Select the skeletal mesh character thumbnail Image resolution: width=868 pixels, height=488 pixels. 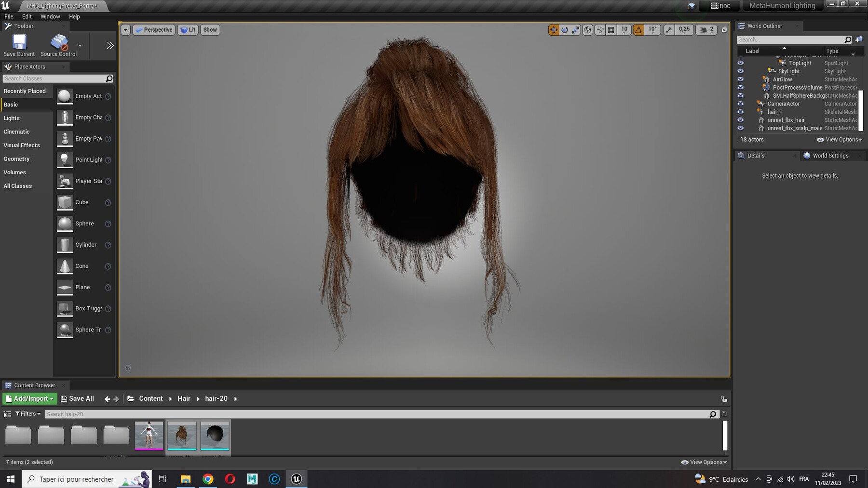pyautogui.click(x=149, y=435)
